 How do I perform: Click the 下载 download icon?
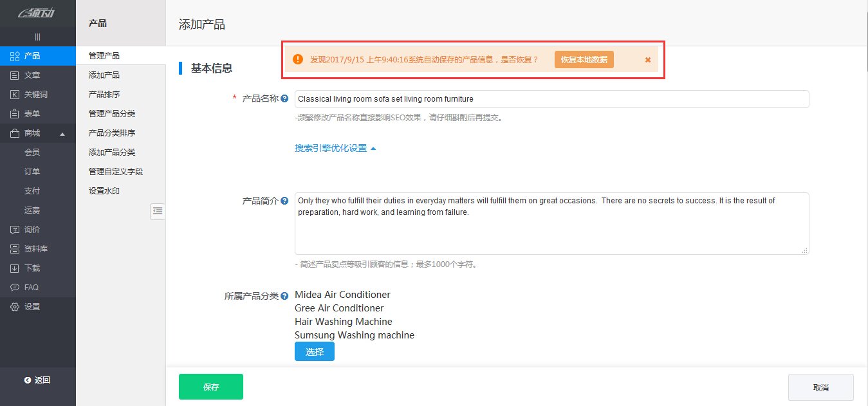[x=14, y=268]
